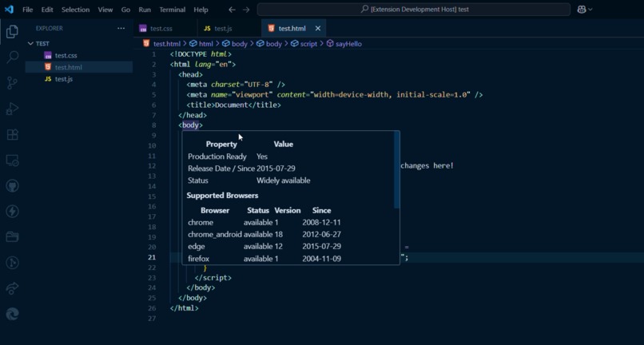
Task: Open the Copilot dropdown arrow
Action: tap(590, 10)
